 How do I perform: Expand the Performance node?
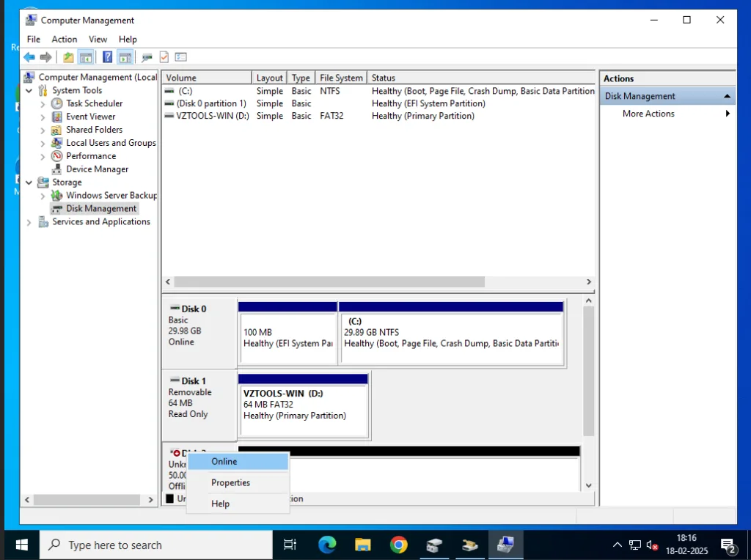pos(43,157)
